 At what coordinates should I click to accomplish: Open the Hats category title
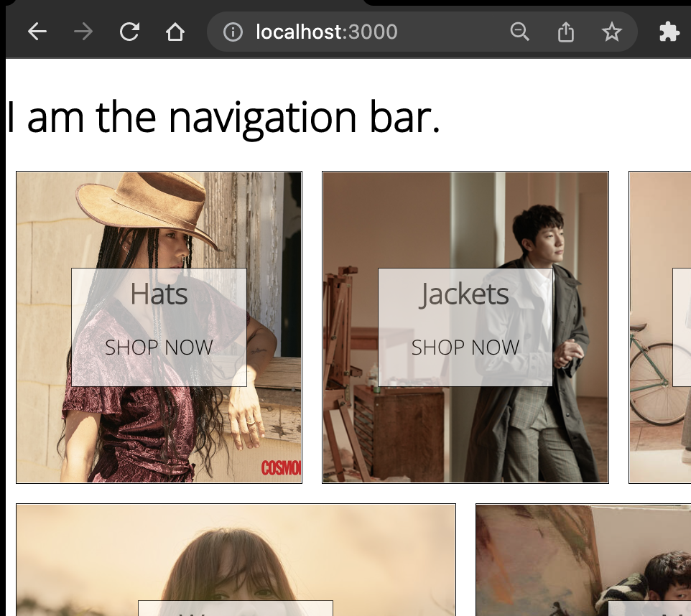point(159,294)
